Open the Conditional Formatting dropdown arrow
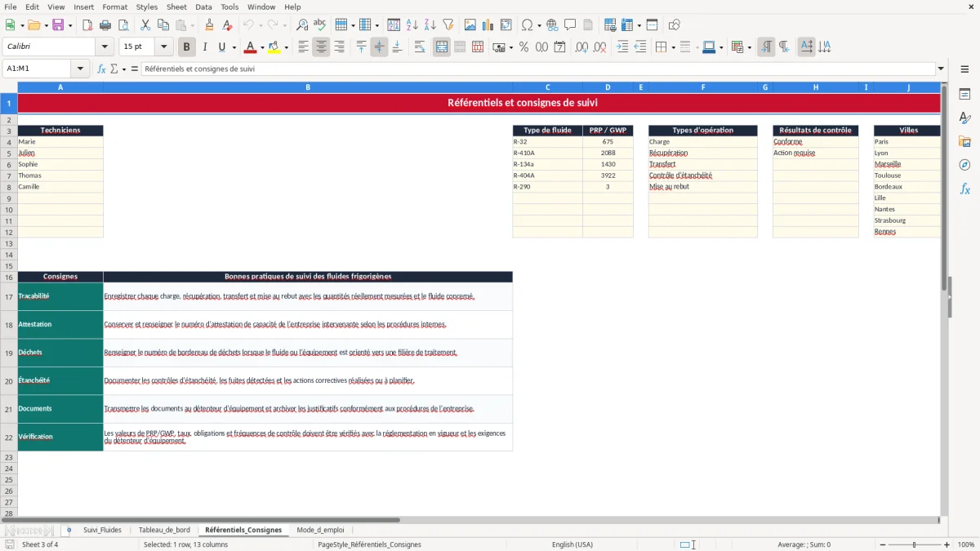This screenshot has width=980, height=551. [749, 47]
